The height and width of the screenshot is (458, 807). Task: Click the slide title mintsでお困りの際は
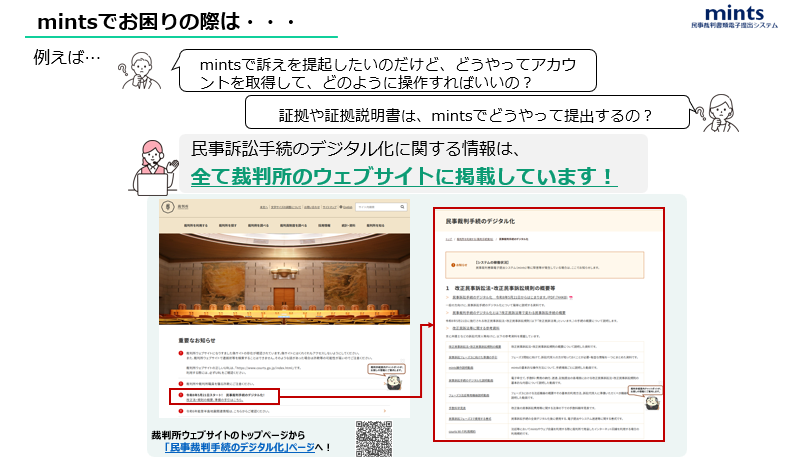[x=166, y=22]
